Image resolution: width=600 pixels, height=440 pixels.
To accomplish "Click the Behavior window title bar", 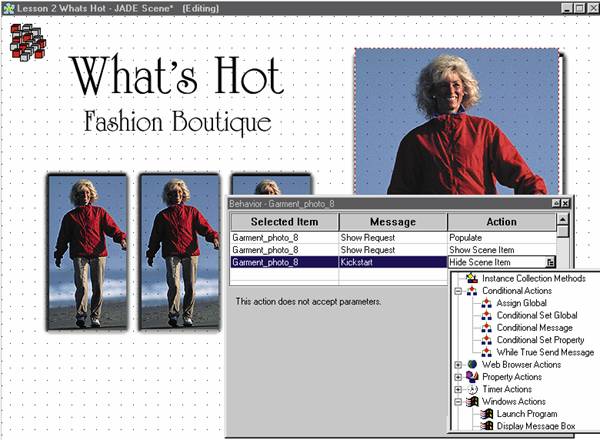I will pyautogui.click(x=390, y=204).
